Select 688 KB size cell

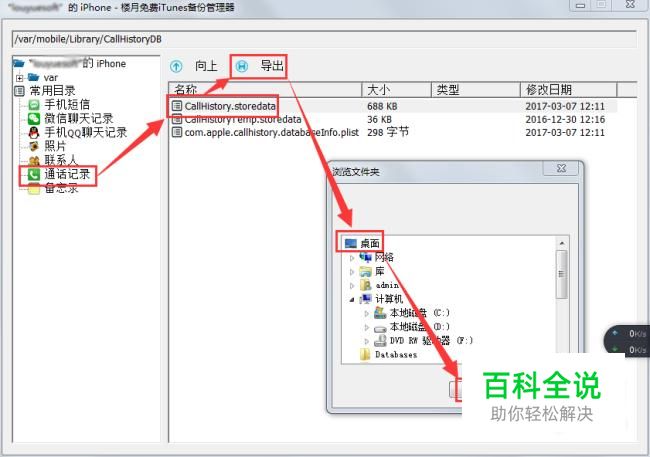tap(382, 106)
